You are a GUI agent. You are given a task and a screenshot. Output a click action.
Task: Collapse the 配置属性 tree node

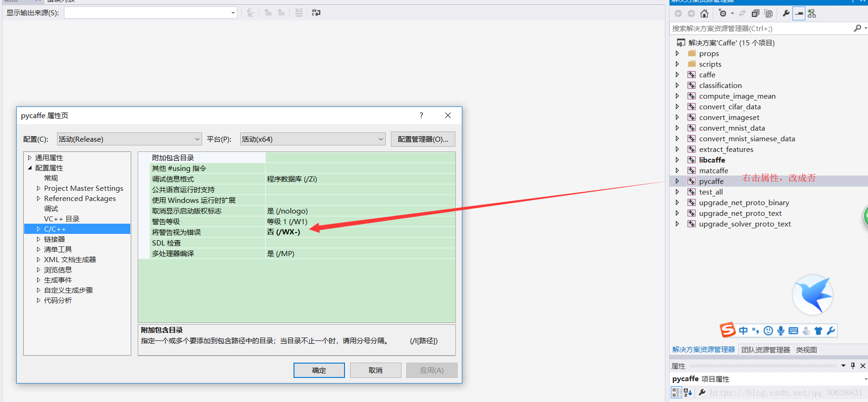click(x=30, y=168)
